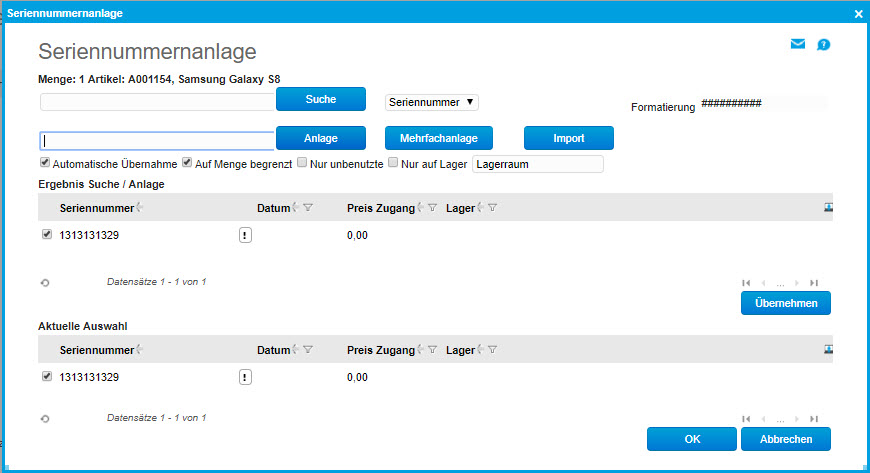This screenshot has width=870, height=473.
Task: Disable Auf Menge begrenzt checkbox
Action: click(187, 162)
